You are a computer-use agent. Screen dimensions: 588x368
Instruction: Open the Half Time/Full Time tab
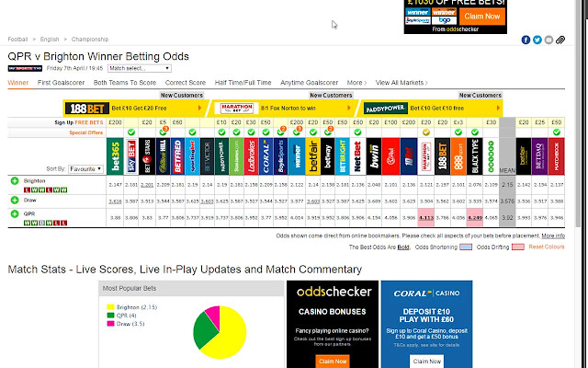coord(243,83)
